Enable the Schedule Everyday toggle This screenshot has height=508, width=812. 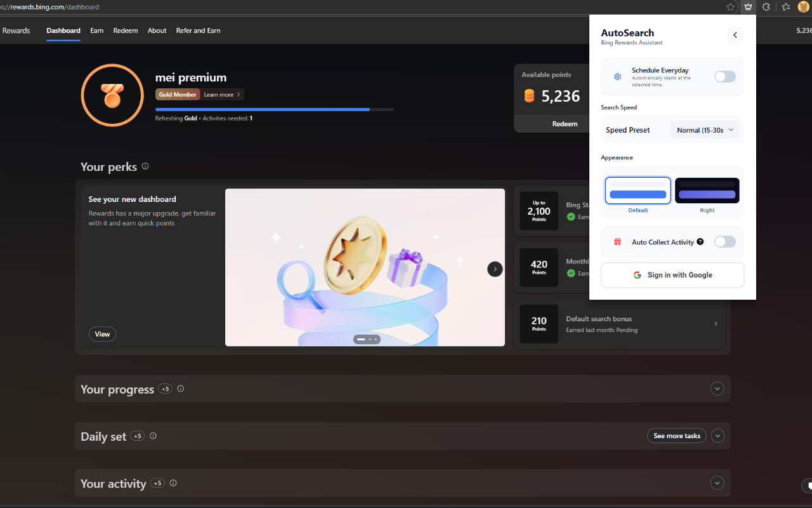point(725,77)
